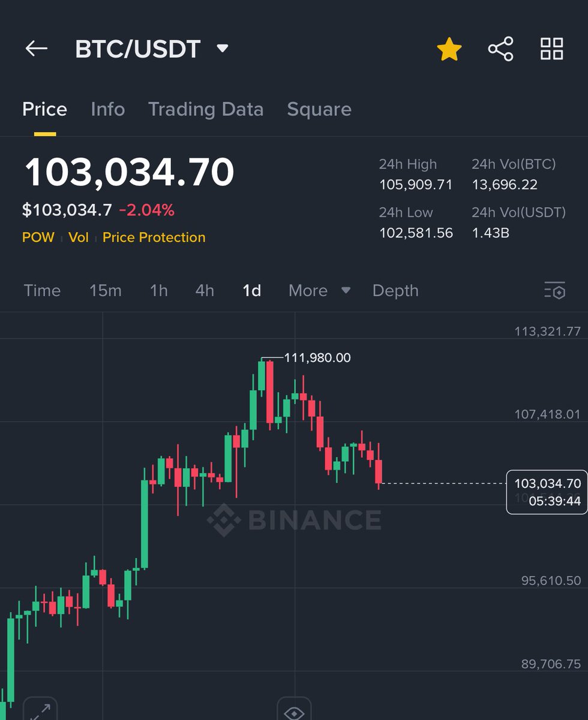Expand the BTC/USDT pair dropdown arrow

[223, 49]
